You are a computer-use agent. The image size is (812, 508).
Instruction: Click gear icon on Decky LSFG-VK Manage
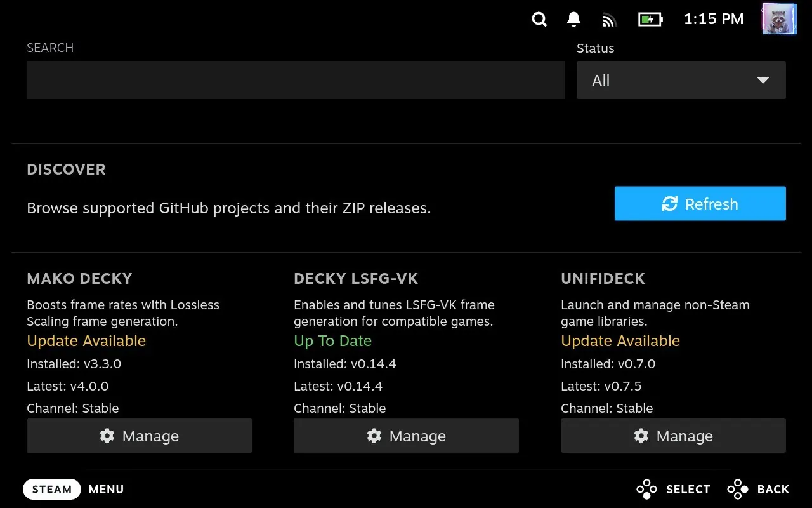[374, 436]
